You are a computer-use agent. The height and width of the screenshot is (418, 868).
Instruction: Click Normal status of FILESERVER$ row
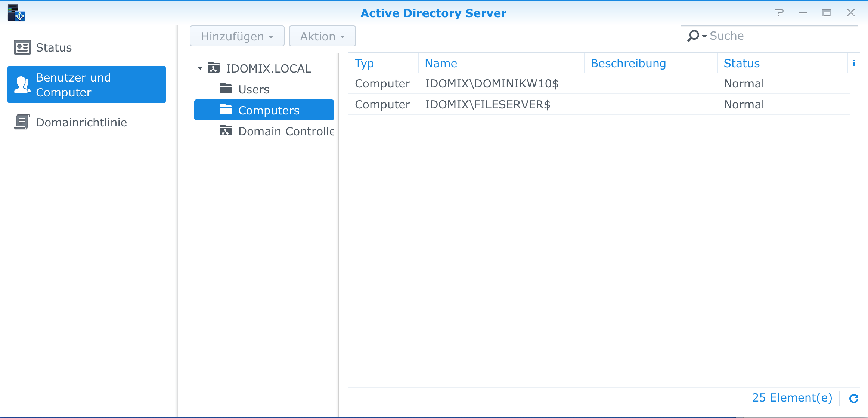[x=744, y=104]
